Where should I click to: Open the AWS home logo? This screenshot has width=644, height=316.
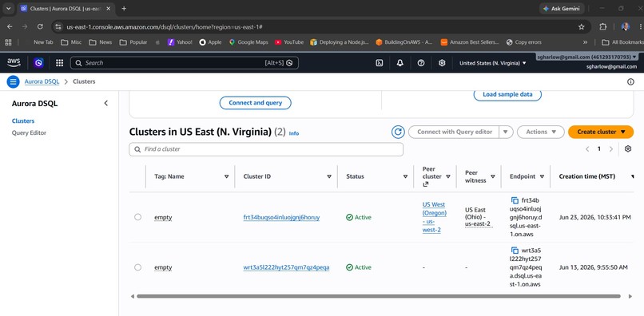coord(14,63)
